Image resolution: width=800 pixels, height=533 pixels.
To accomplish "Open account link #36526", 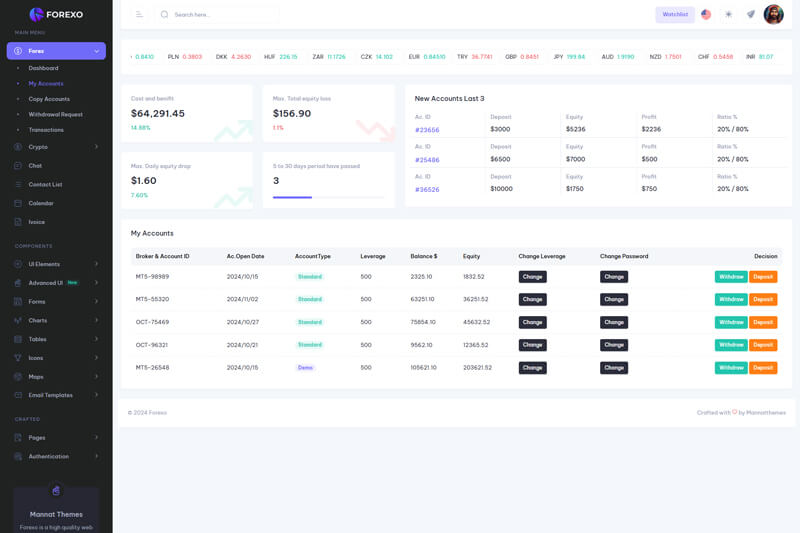I will tap(427, 189).
